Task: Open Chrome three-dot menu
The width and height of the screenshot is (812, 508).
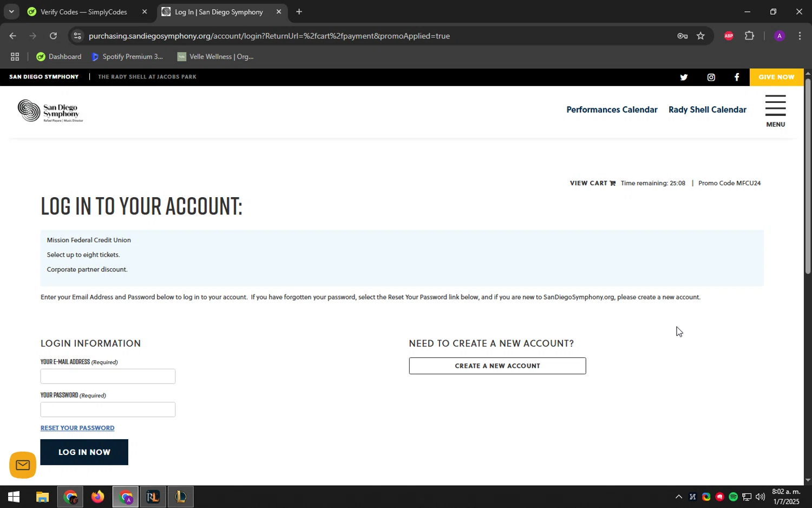Action: 800,36
